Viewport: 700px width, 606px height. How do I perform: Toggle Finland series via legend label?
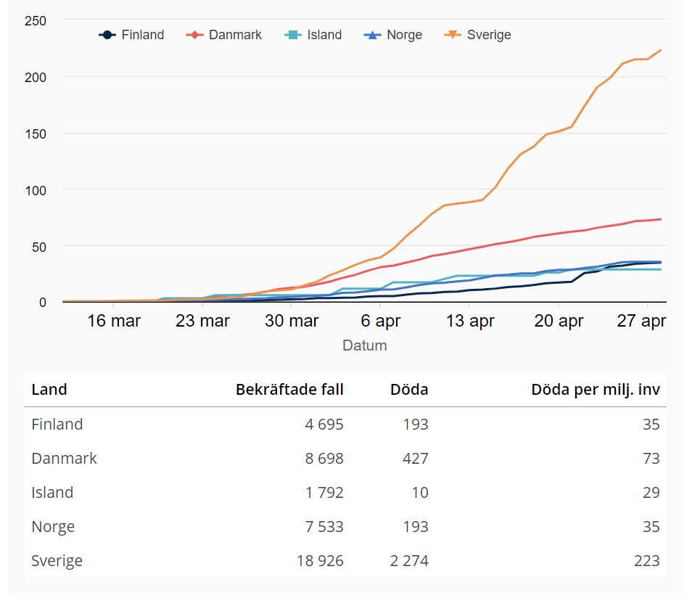tap(142, 35)
